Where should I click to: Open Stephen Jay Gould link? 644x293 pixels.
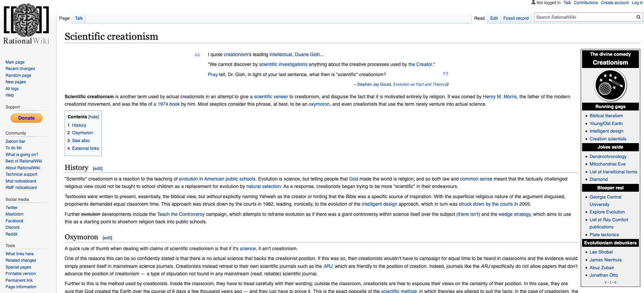click(374, 84)
